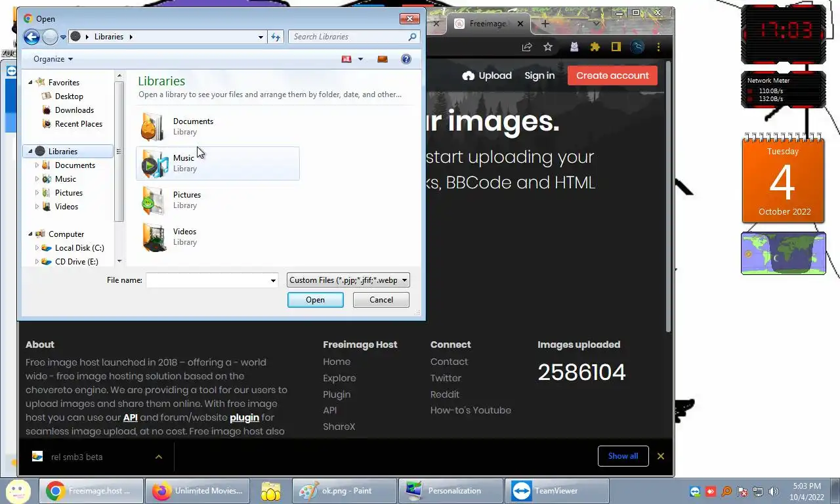840x504 pixels.
Task: Click the Search Libraries box
Action: pyautogui.click(x=354, y=37)
